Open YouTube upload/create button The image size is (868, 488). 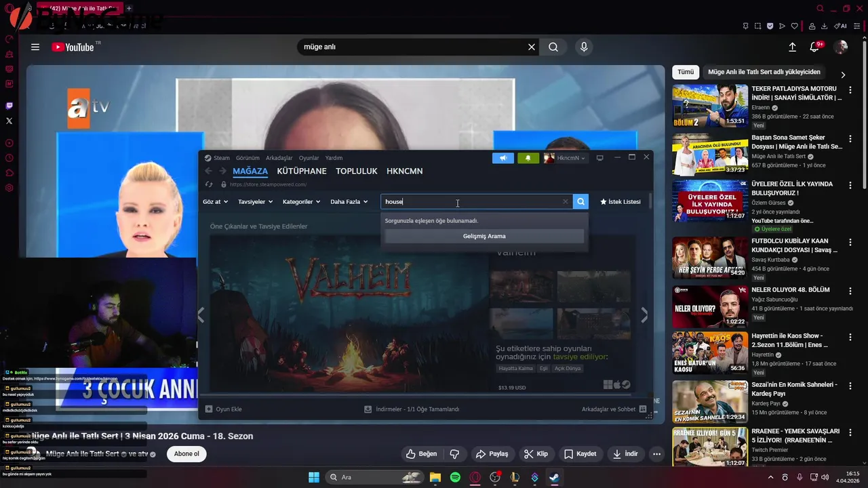coord(792,47)
